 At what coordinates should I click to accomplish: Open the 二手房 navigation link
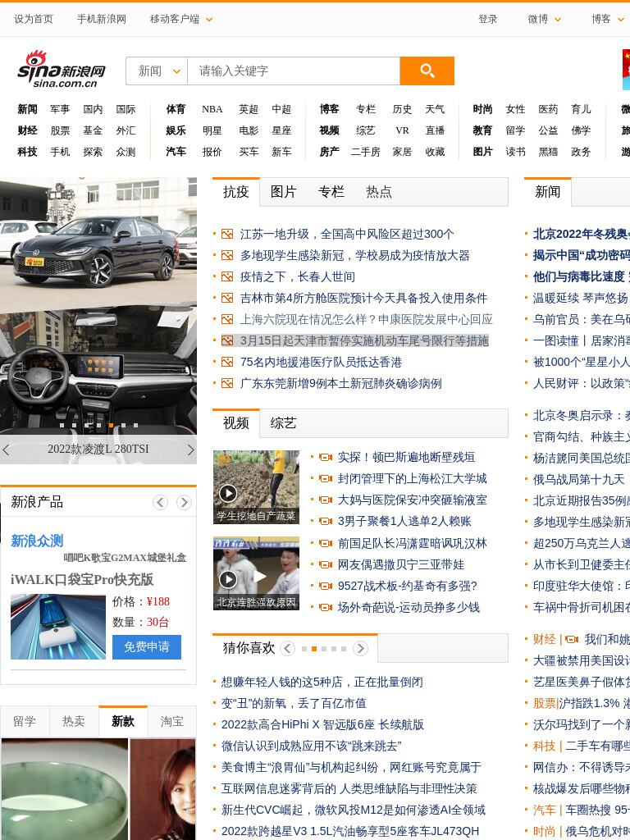click(365, 152)
